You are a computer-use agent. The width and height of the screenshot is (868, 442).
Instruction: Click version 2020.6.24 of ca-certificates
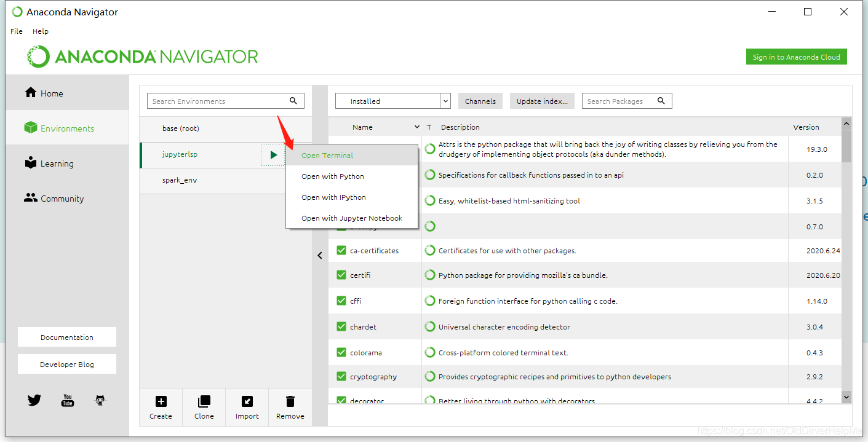click(x=823, y=250)
